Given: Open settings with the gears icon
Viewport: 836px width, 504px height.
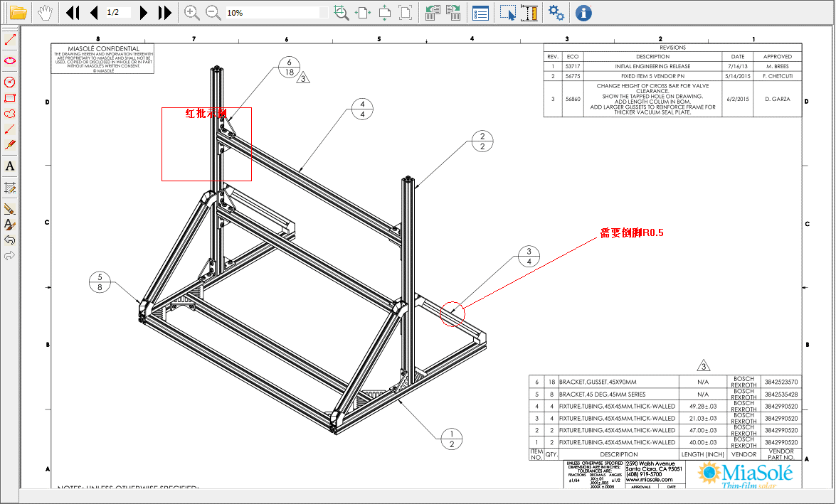Looking at the screenshot, I should click(556, 13).
